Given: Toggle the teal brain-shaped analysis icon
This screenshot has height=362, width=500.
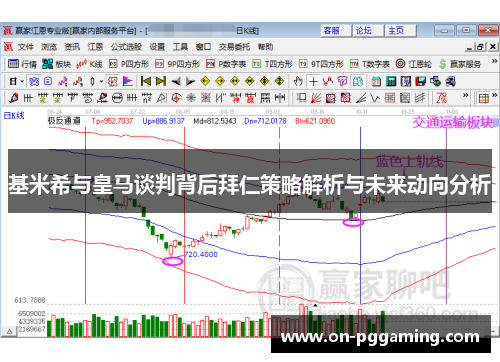Looking at the screenshot, I should 358,81.
